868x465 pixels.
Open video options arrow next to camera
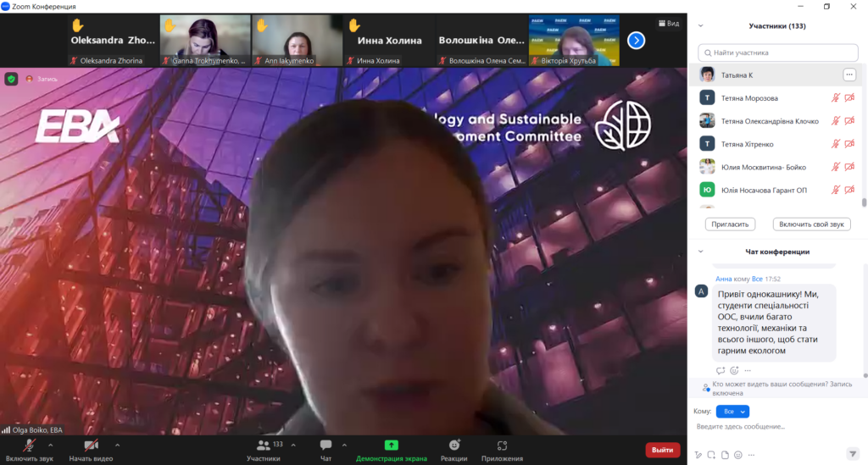point(117,445)
